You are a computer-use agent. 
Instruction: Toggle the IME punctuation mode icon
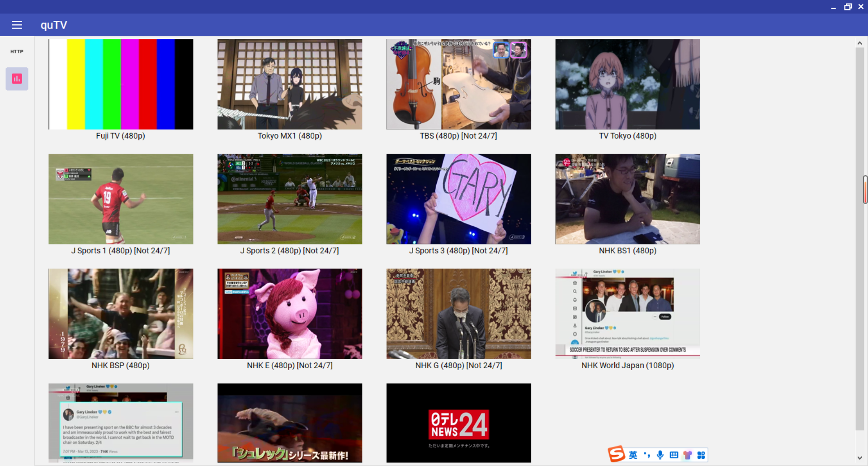coord(647,455)
